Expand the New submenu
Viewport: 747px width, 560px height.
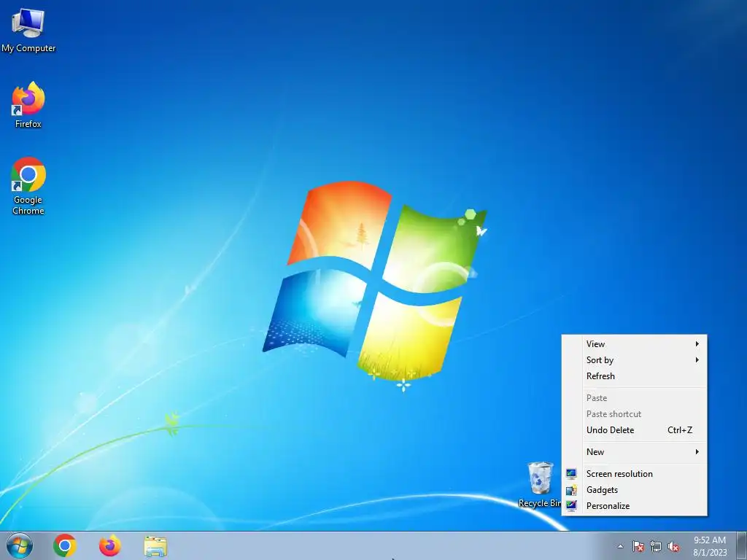(x=635, y=452)
